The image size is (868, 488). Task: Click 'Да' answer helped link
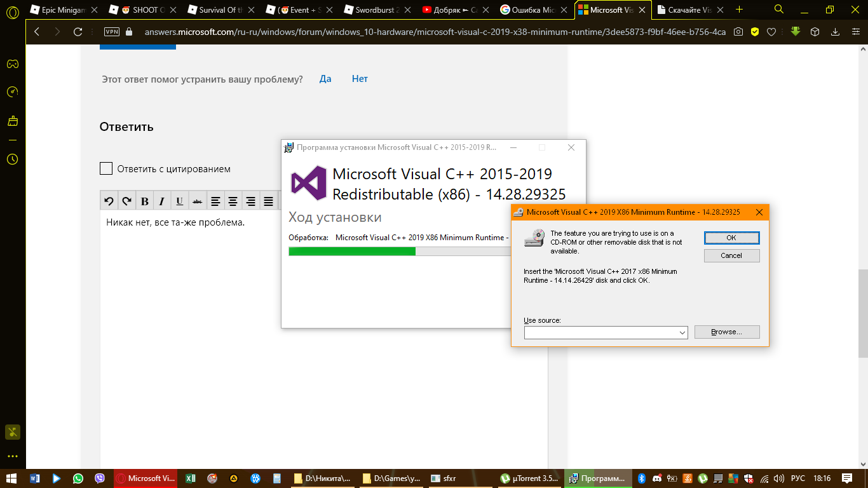point(325,79)
